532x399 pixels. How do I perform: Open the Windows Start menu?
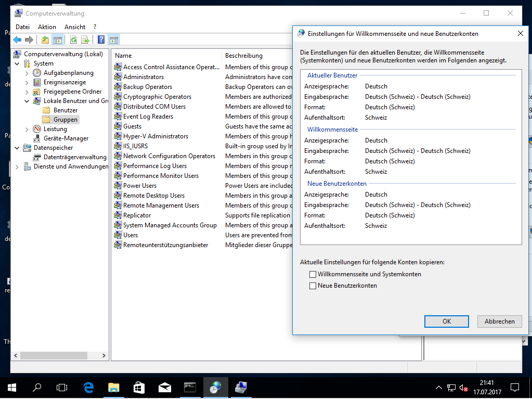tap(12, 388)
